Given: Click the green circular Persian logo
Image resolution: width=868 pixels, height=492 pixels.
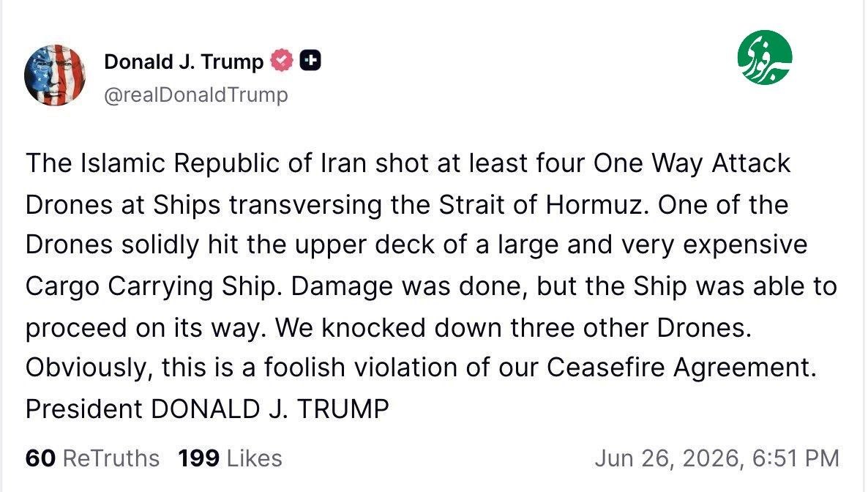Looking at the screenshot, I should [x=765, y=58].
